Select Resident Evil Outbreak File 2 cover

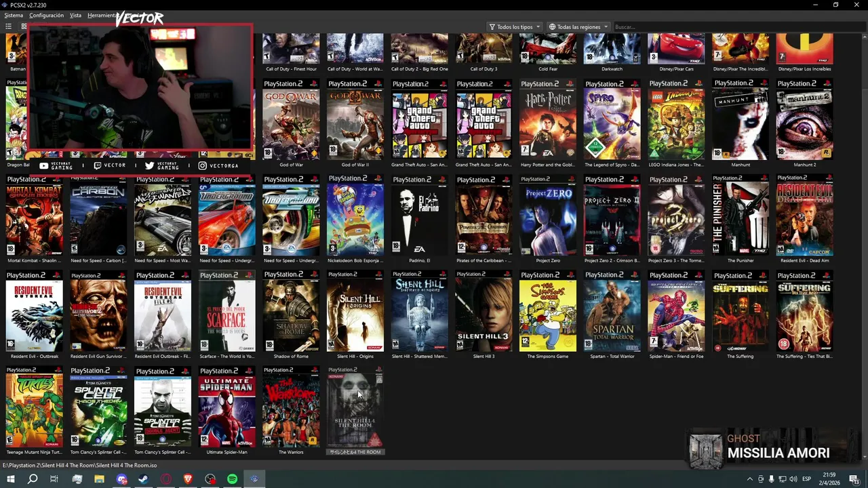click(162, 311)
